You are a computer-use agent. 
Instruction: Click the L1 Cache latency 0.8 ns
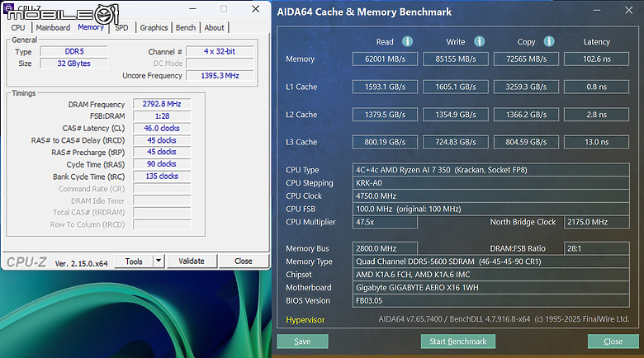pyautogui.click(x=596, y=87)
